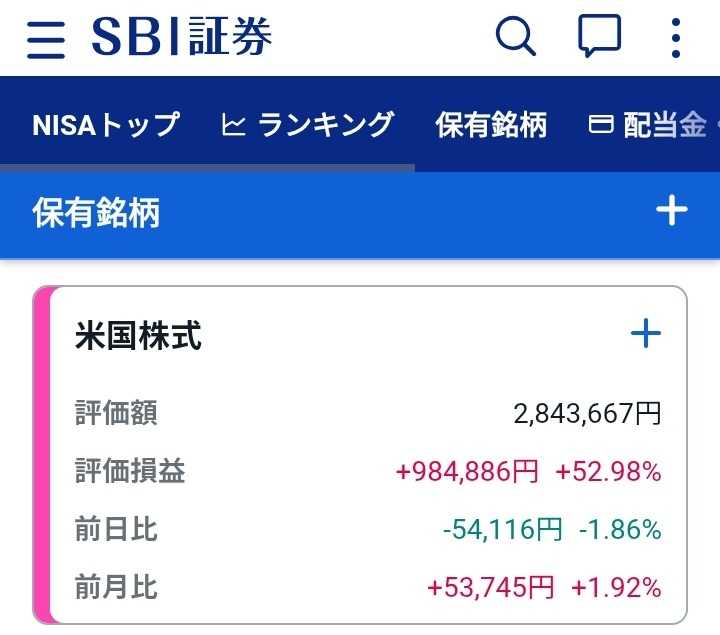Image resolution: width=720 pixels, height=635 pixels.
Task: Expand 保有銘柄 section with white plus
Action: (671, 211)
